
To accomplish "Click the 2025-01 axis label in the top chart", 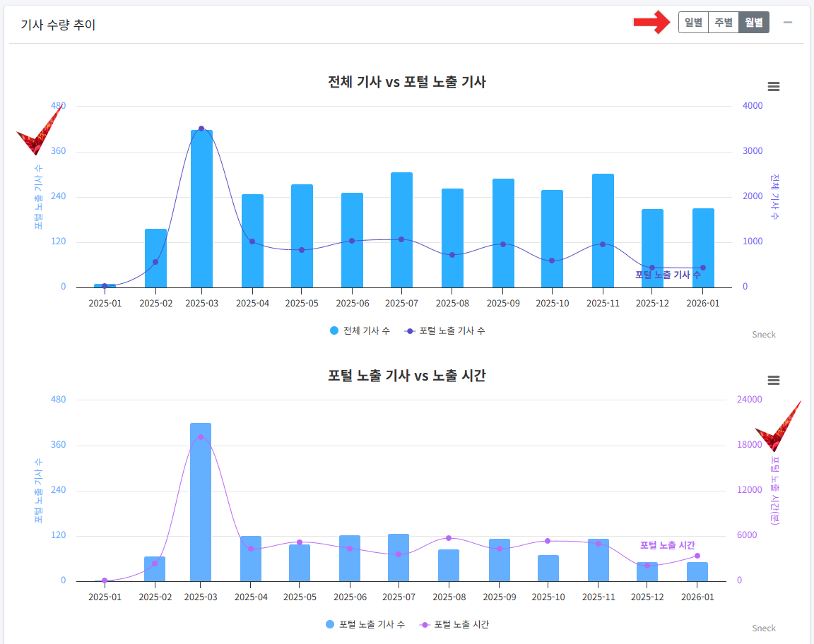I will click(x=105, y=303).
